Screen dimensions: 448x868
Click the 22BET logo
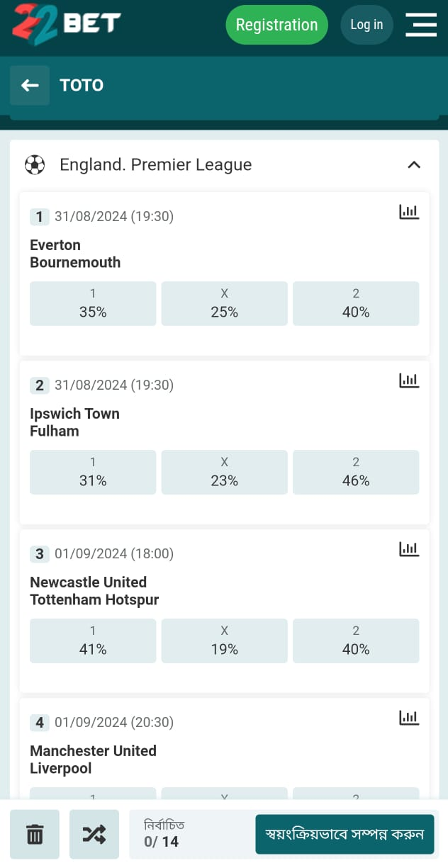(66, 23)
